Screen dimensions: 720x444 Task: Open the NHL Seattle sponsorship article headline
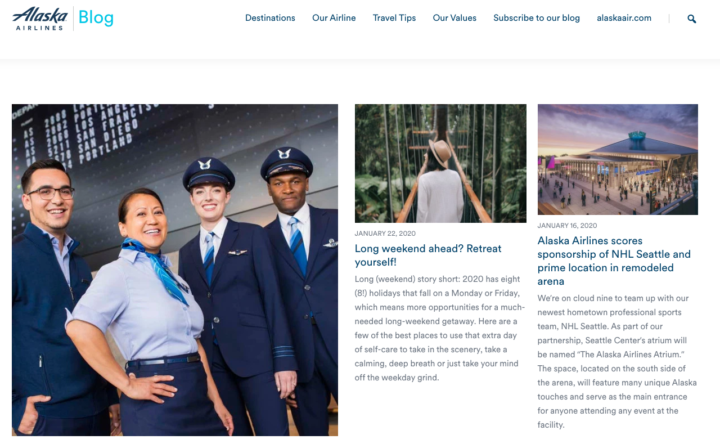(x=614, y=261)
